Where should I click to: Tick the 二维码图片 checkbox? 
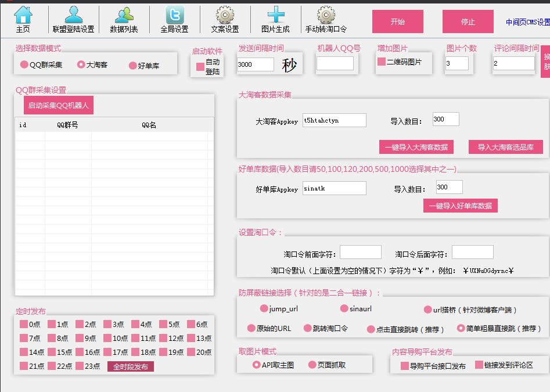coord(382,62)
